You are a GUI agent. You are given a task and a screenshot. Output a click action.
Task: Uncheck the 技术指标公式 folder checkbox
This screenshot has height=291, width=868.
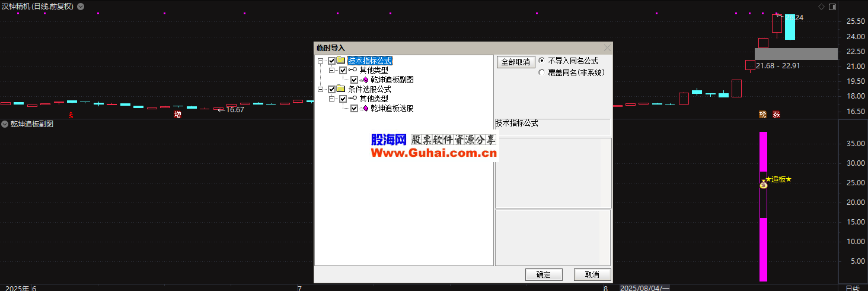(331, 61)
